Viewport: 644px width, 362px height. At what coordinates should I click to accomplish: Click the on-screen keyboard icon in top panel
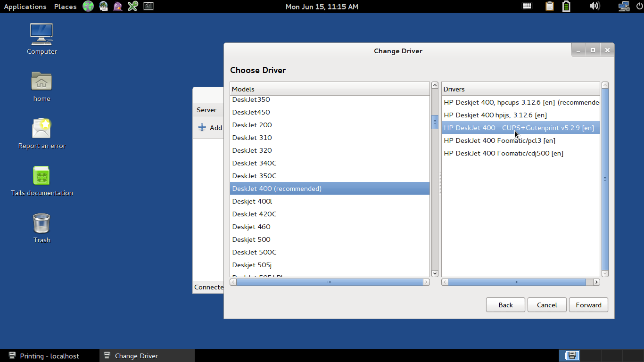pyautogui.click(x=527, y=6)
